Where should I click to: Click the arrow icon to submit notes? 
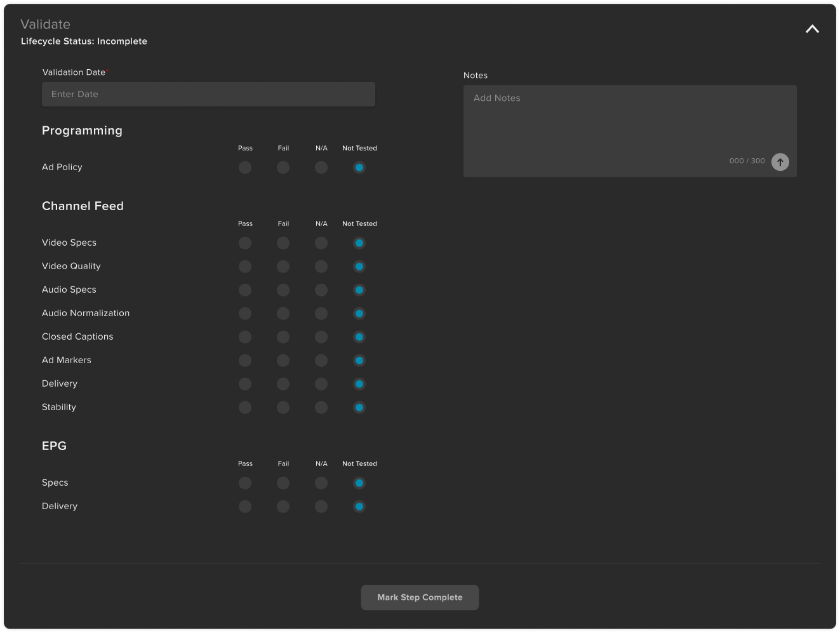(780, 162)
